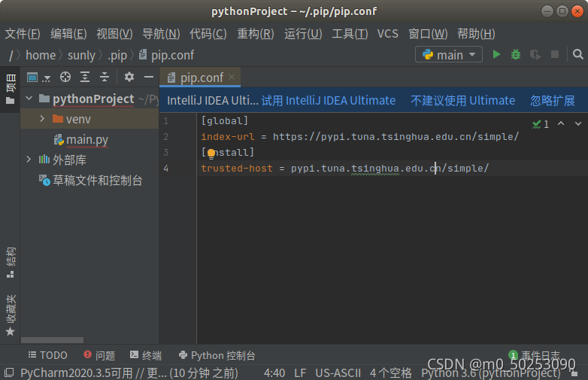Image resolution: width=588 pixels, height=380 pixels.
Task: Change indent setting 4 个空格
Action: [x=390, y=373]
